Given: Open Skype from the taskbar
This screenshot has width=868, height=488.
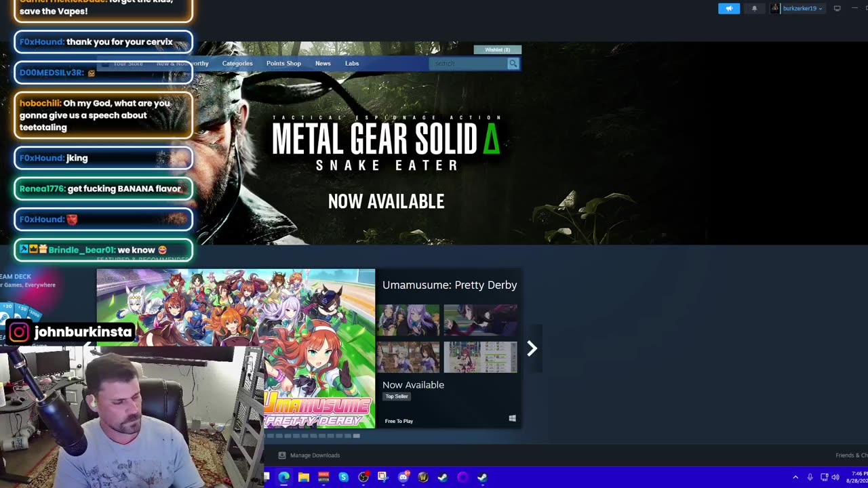Looking at the screenshot, I should 343,477.
